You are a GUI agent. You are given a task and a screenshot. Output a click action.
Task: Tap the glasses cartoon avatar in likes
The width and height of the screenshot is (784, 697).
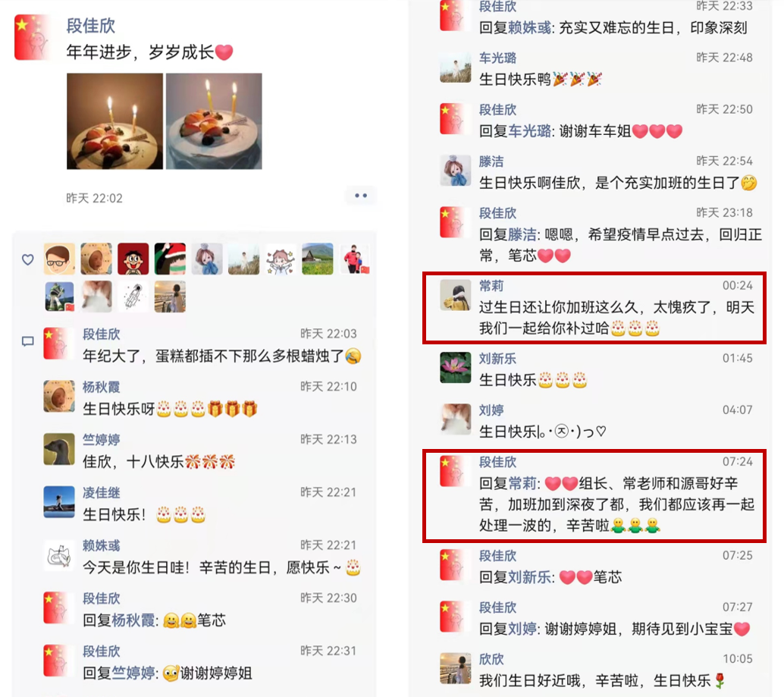coord(59,259)
